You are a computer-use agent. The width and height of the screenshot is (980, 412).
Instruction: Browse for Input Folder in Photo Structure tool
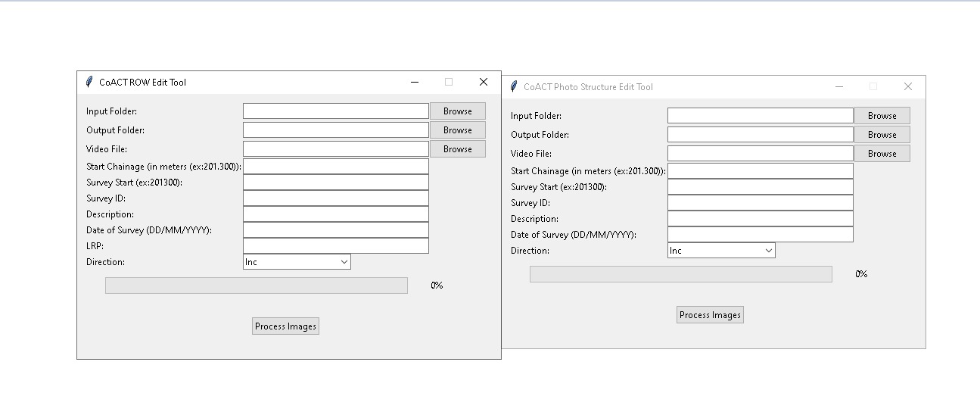click(x=882, y=116)
